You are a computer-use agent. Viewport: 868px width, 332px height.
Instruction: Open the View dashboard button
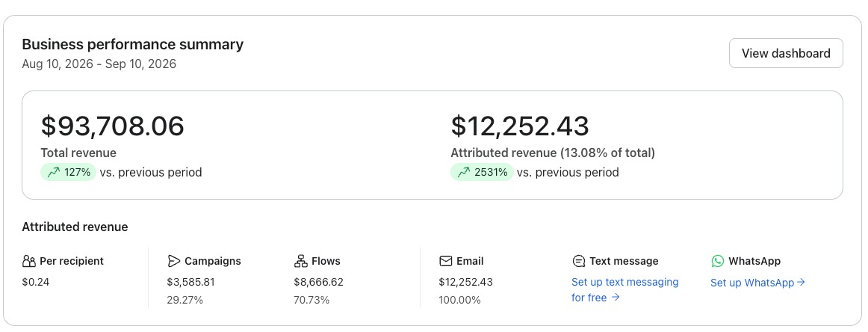786,53
